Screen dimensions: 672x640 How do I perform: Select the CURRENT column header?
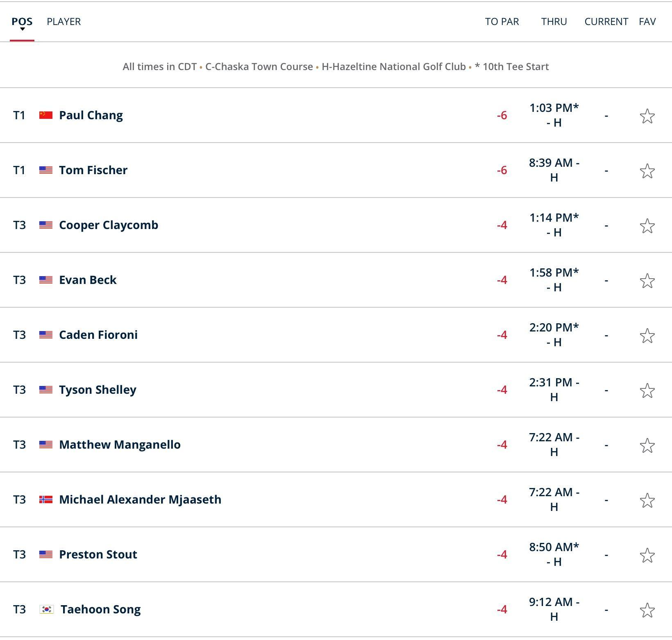(606, 22)
